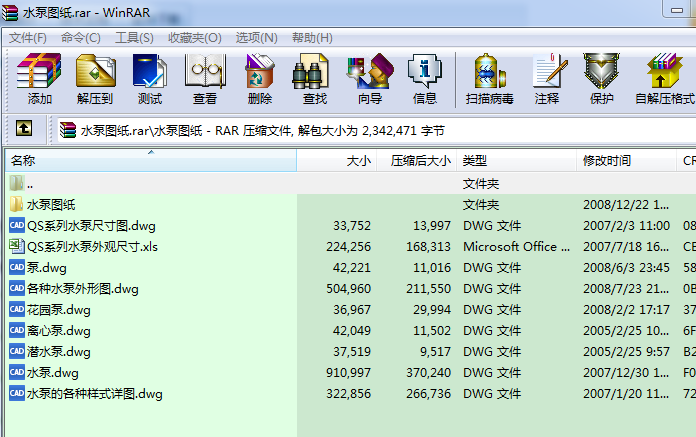Go up one folder level arrow
This screenshot has width=696, height=437.
click(x=24, y=129)
